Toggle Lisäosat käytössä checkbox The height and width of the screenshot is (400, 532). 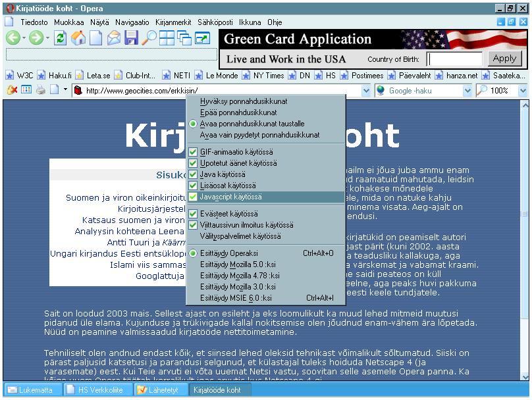click(x=193, y=186)
